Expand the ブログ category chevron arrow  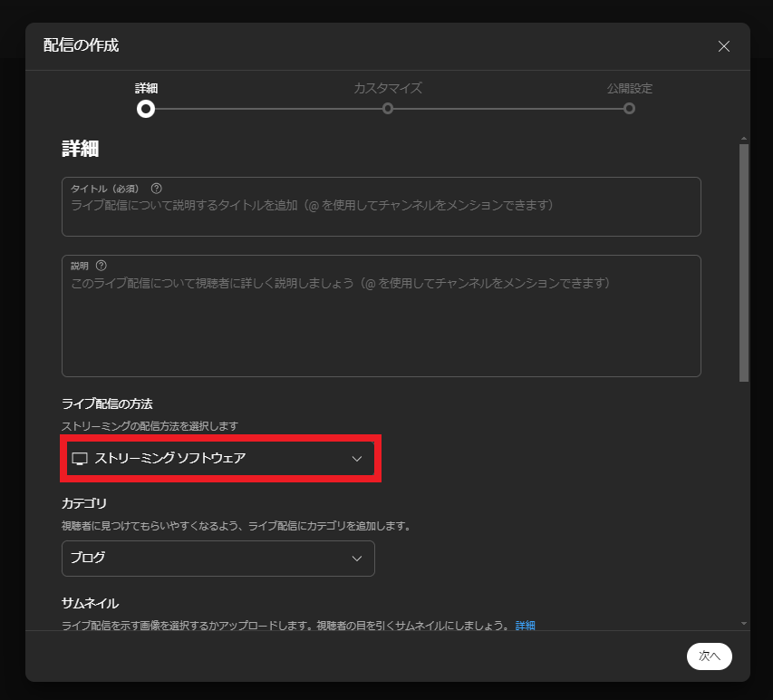356,559
